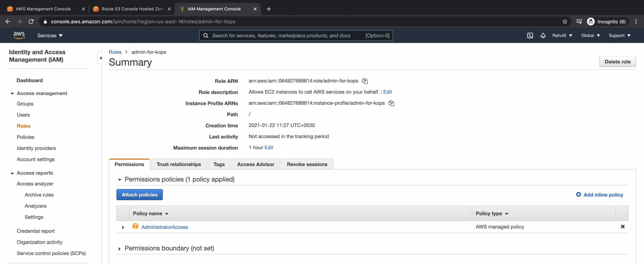Click the AWS logo home icon
The height and width of the screenshot is (264, 644).
click(19, 35)
